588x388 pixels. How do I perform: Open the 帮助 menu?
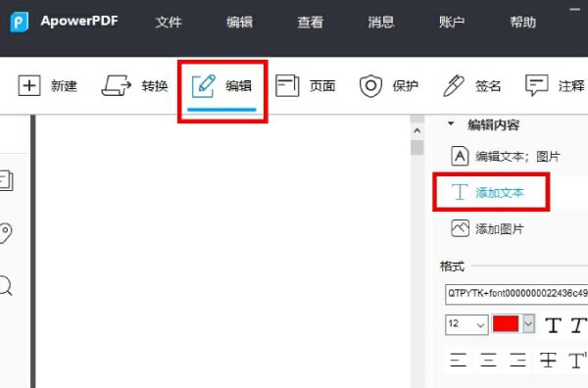click(522, 23)
